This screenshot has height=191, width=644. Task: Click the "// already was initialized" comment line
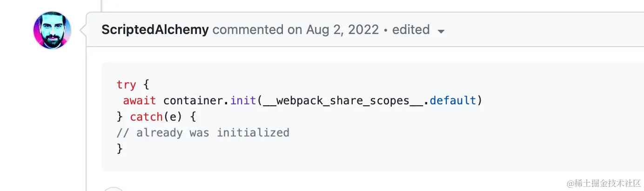(x=203, y=133)
